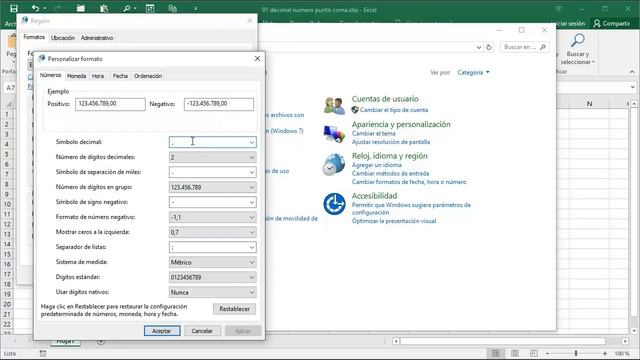
Task: Open Número de dígitos decimales dropdown
Action: (x=252, y=157)
